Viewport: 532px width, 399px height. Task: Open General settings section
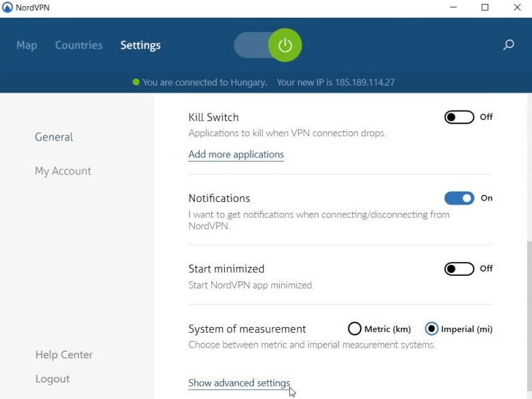[54, 137]
